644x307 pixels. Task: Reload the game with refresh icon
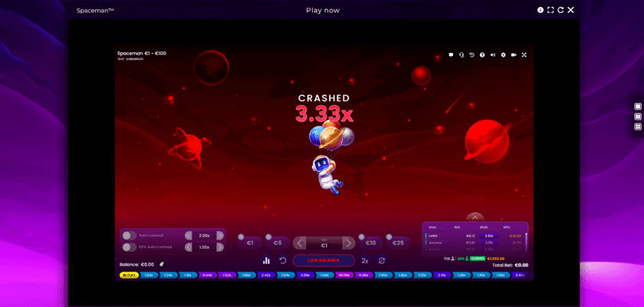560,10
